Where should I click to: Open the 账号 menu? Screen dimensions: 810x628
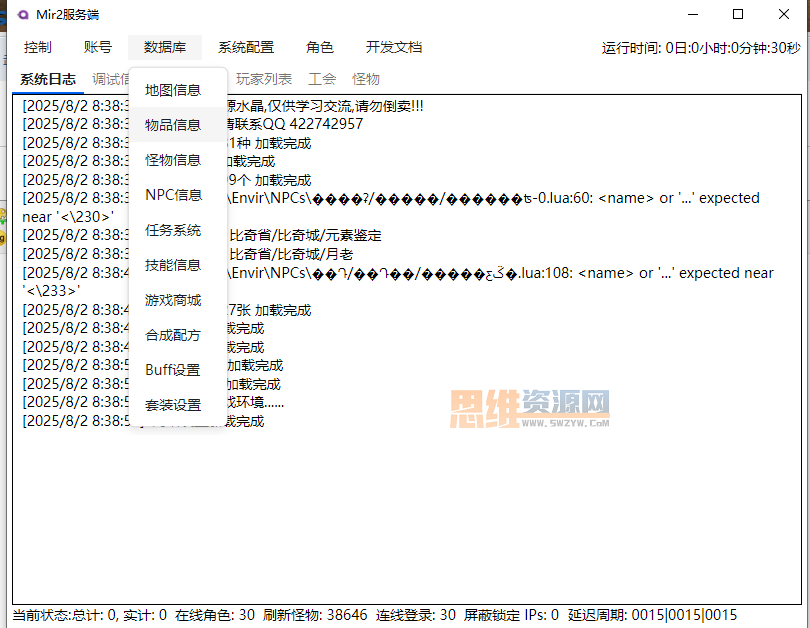pos(98,48)
